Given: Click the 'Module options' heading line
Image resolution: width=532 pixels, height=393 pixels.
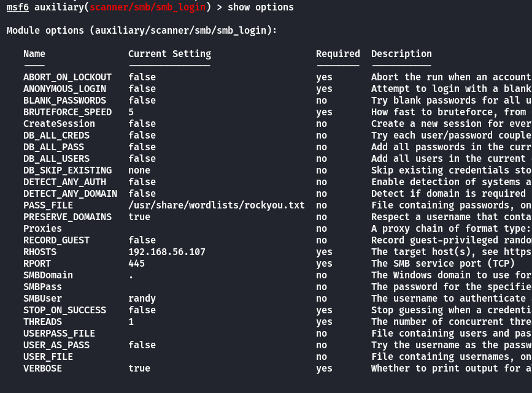Looking at the screenshot, I should coord(142,31).
